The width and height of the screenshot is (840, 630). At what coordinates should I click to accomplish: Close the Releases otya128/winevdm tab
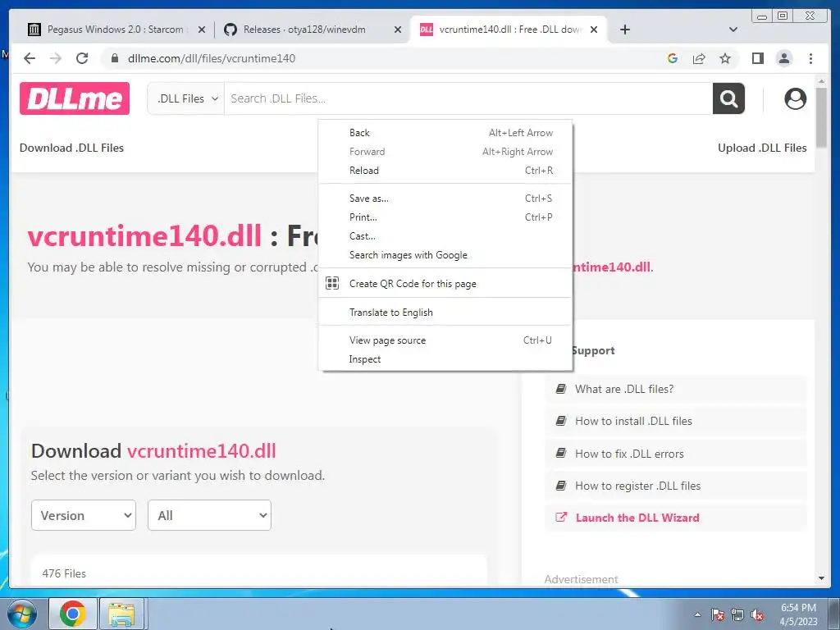pos(398,30)
